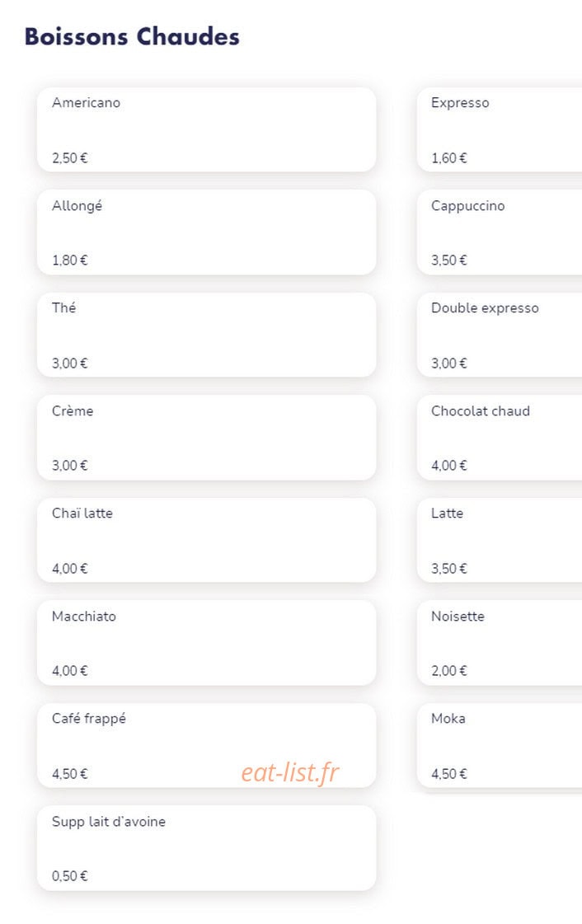The image size is (582, 924).
Task: Choose the Noisette drink card
Action: point(500,642)
